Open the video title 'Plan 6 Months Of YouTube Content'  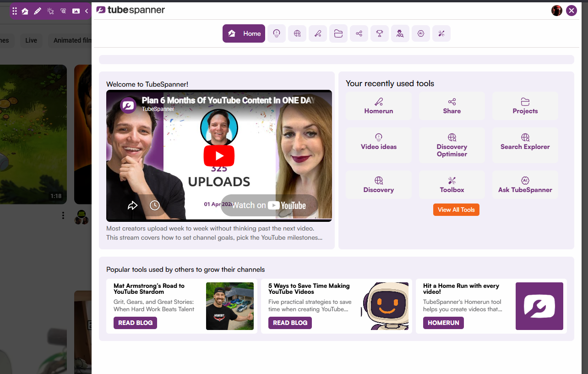pos(228,100)
